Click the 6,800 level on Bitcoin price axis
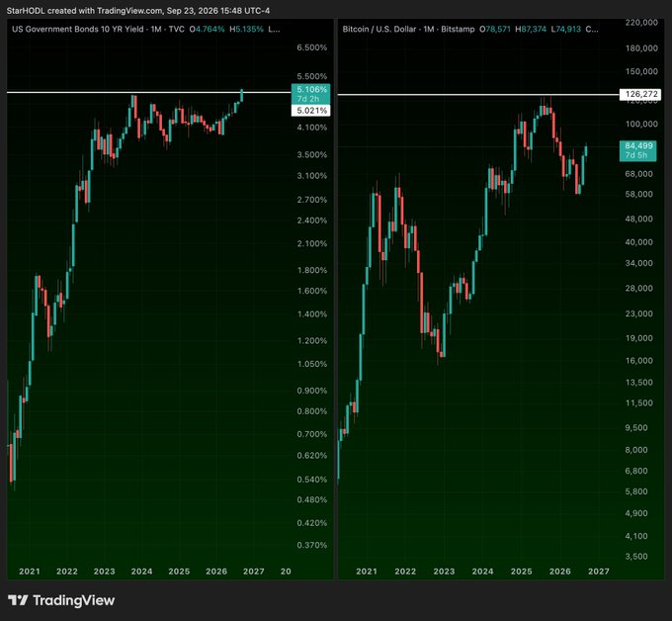Image resolution: width=672 pixels, height=621 pixels. click(636, 471)
